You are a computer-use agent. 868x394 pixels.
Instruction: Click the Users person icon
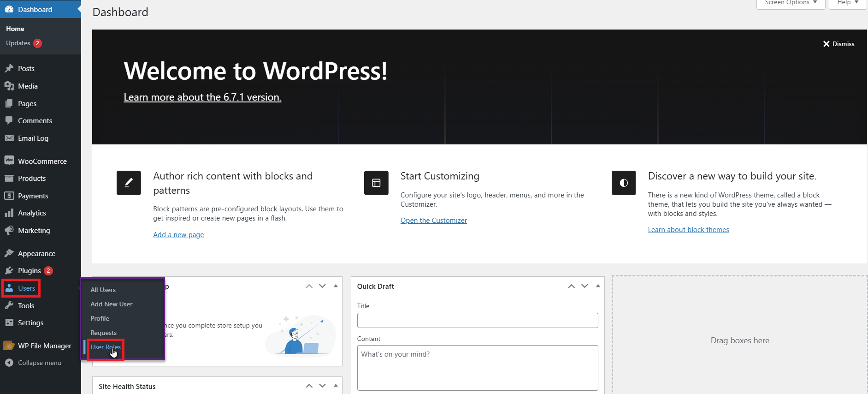(x=9, y=288)
